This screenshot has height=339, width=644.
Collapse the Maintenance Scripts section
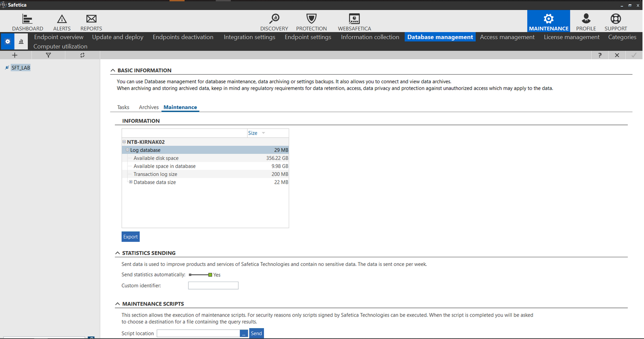click(x=118, y=304)
